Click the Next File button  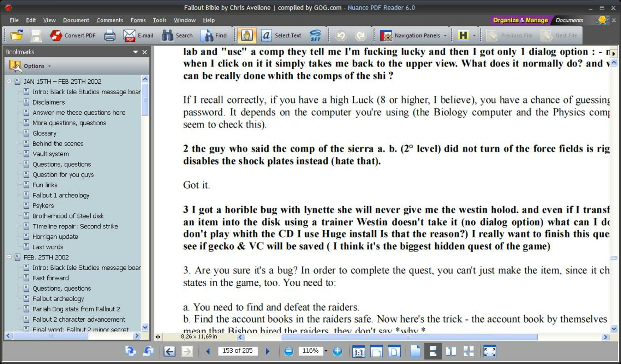tap(559, 35)
